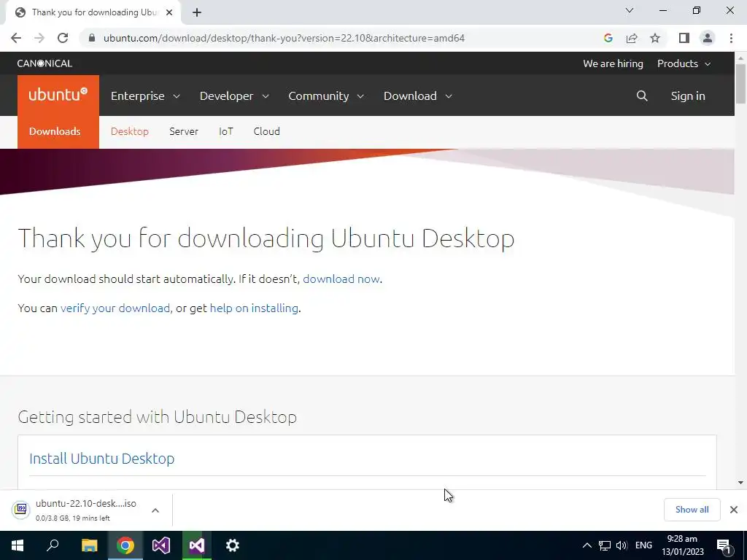Bookmark this page with the star icon
The image size is (747, 560).
coord(655,38)
